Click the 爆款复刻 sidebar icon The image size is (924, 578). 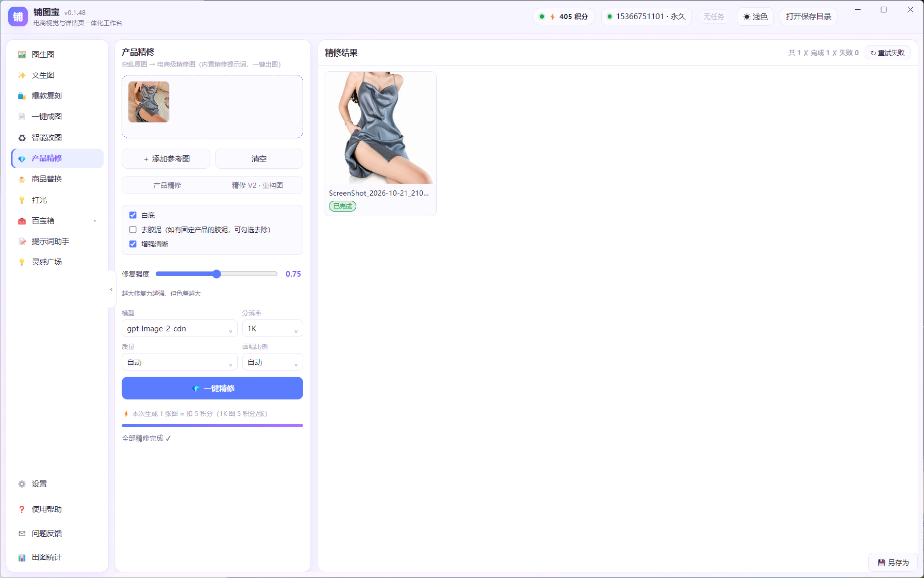[x=22, y=96]
